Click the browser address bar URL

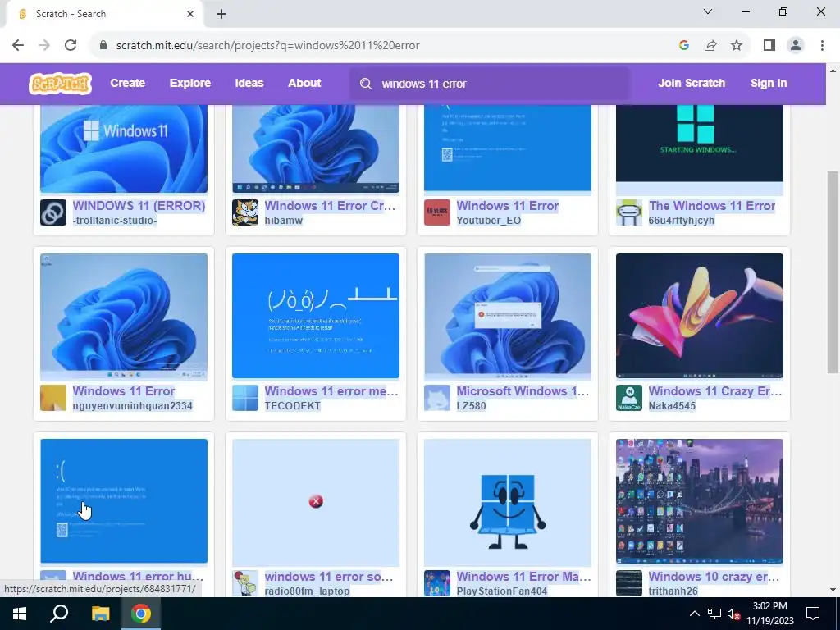pos(268,46)
